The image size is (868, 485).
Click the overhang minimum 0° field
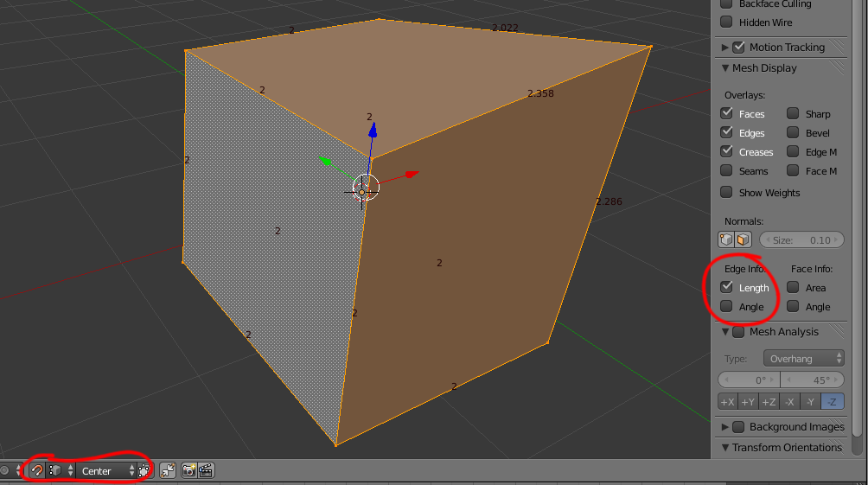[749, 380]
